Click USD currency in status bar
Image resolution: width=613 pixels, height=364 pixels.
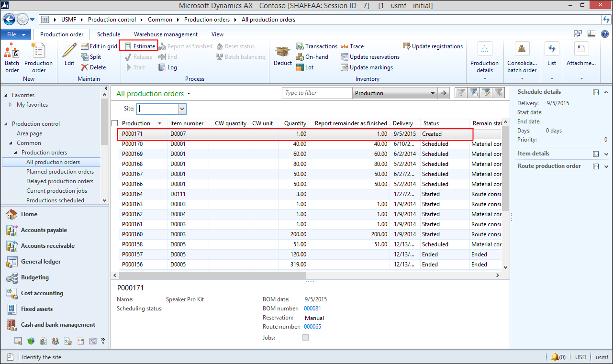point(580,357)
